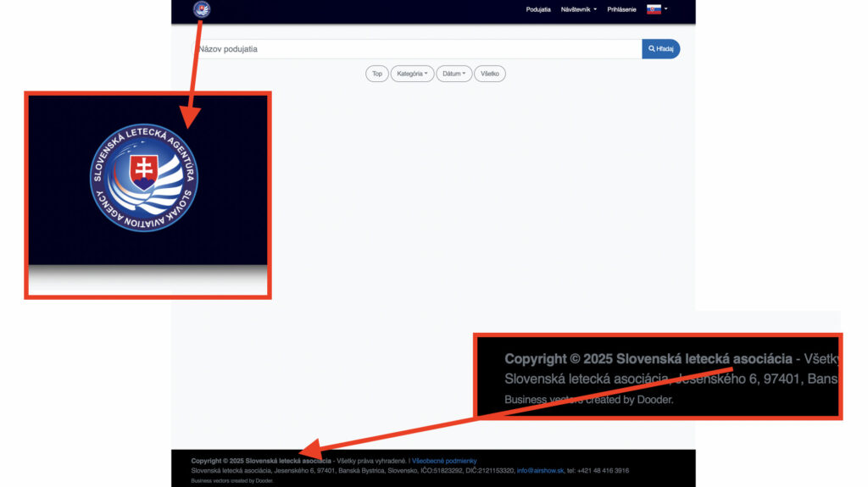
Task: Open the Podujatia navigation item
Action: click(538, 9)
